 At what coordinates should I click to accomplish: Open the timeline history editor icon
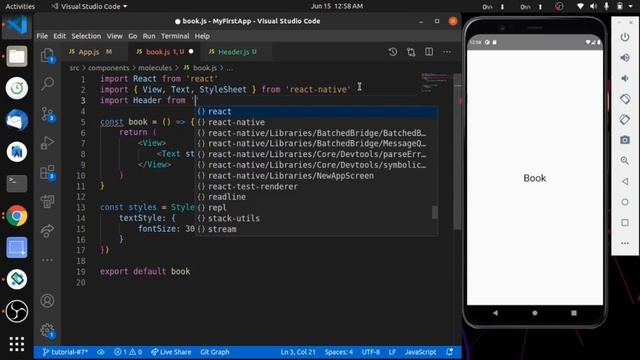pyautogui.click(x=393, y=52)
